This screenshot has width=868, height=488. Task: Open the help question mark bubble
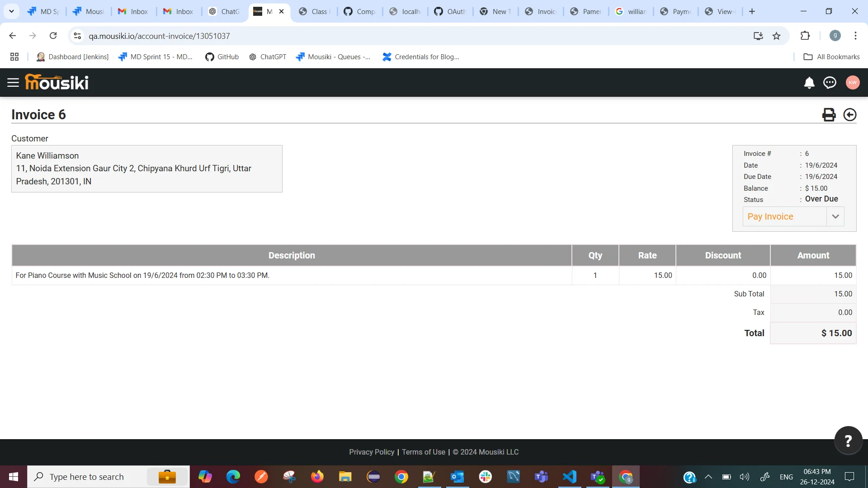click(848, 441)
